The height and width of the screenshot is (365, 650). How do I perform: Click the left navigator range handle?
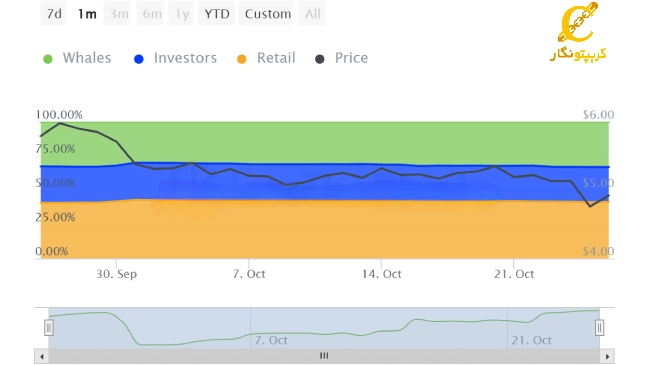coord(49,328)
